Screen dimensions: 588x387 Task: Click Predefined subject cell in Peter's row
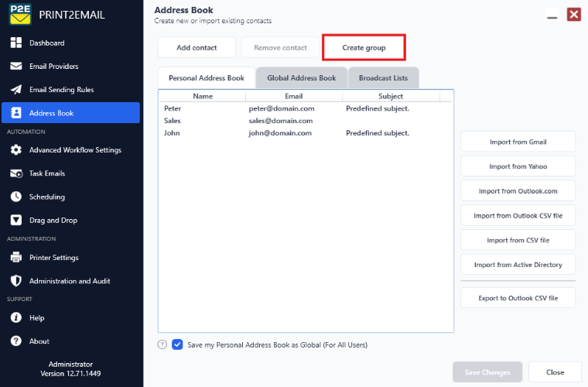click(378, 108)
